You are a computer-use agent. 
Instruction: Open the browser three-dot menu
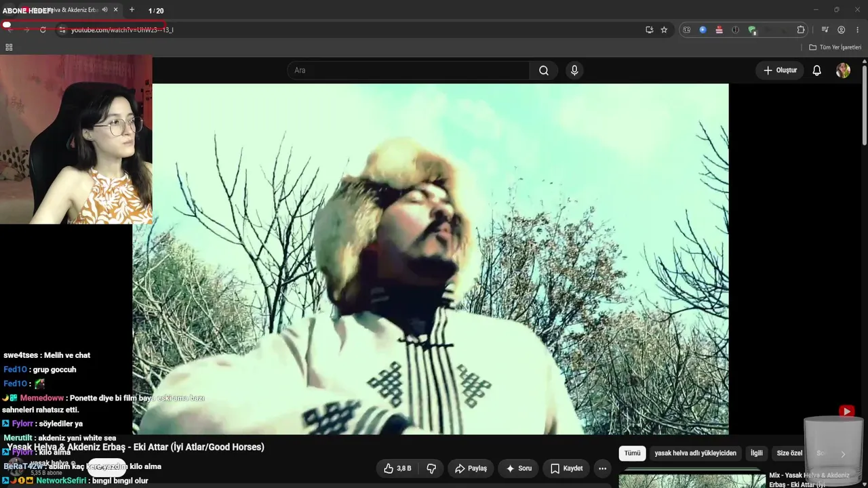coord(858,30)
